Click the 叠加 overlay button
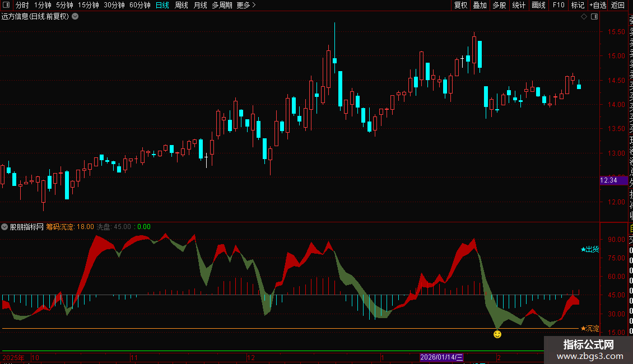This screenshot has width=633, height=364. [x=480, y=5]
